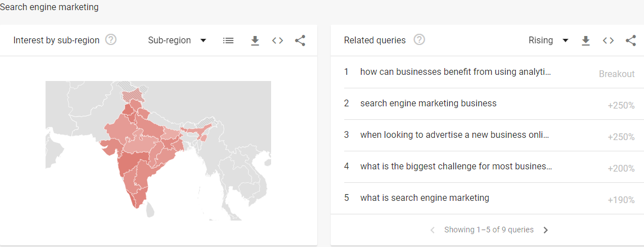Go to next page of related queries
This screenshot has width=644, height=247.
coord(546,230)
